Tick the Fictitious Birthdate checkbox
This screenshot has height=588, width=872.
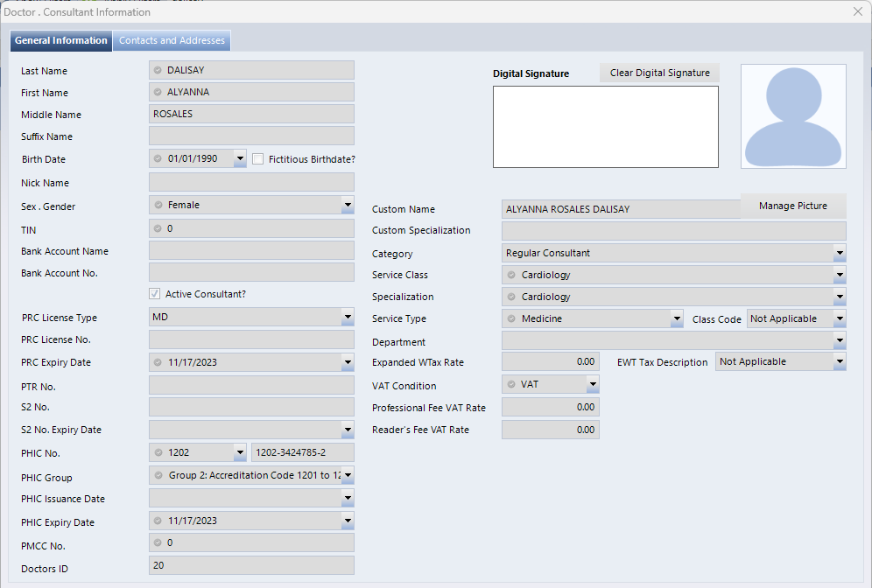pyautogui.click(x=258, y=159)
